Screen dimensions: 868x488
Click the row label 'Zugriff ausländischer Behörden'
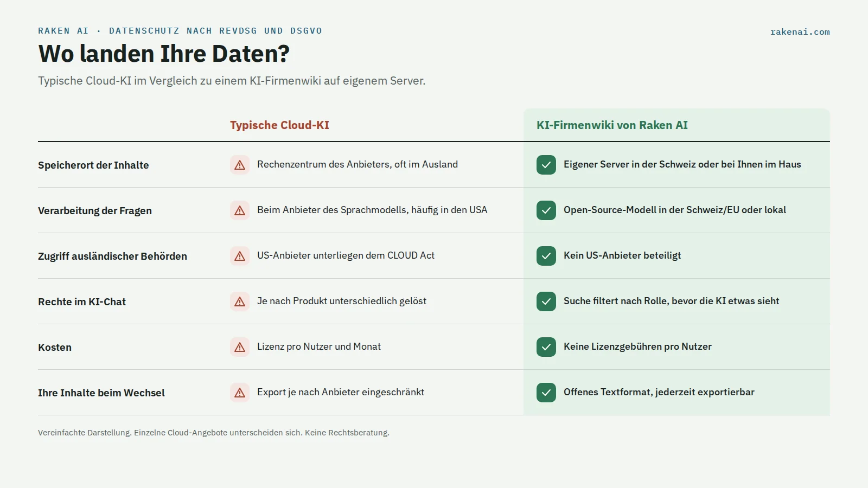pyautogui.click(x=112, y=256)
